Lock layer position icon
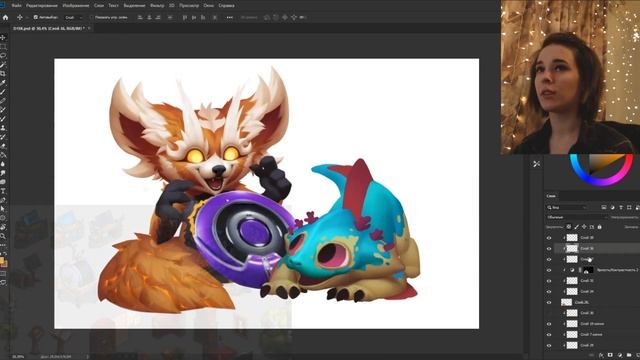Screen dimensions: 640x360 584,227
